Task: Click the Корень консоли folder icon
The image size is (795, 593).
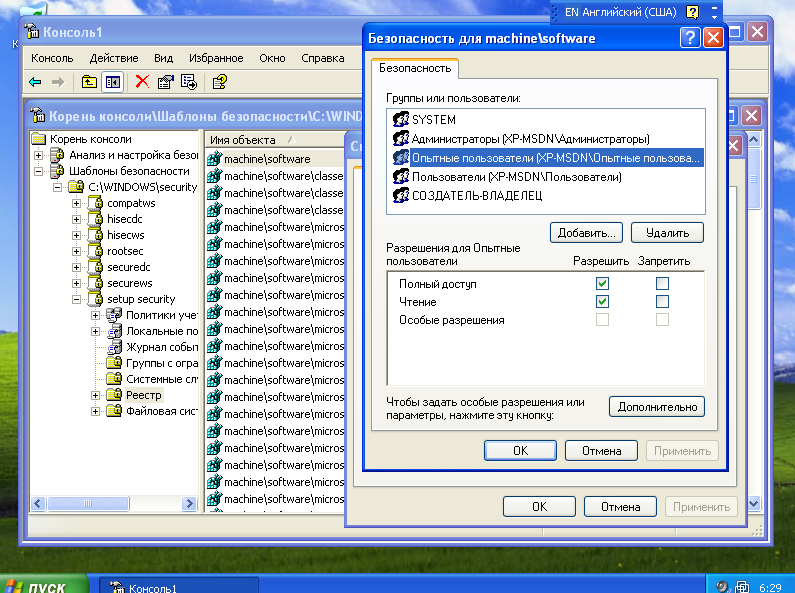Action: click(x=38, y=139)
